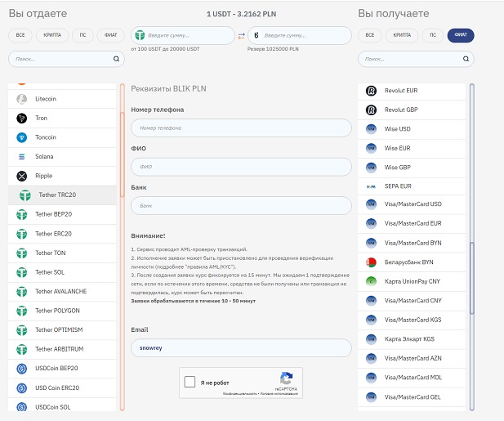The height and width of the screenshot is (421, 504).
Task: Select ПС filter in receive section
Action: point(433,35)
